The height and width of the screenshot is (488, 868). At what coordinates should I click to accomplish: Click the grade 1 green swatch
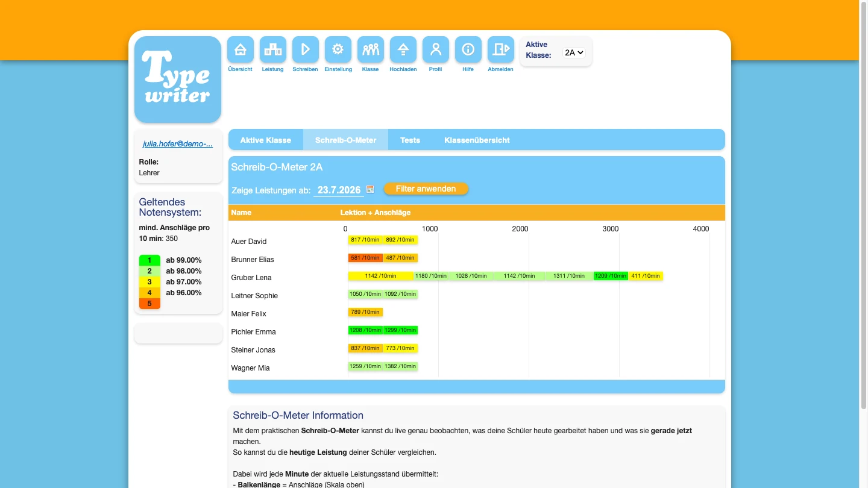(149, 260)
